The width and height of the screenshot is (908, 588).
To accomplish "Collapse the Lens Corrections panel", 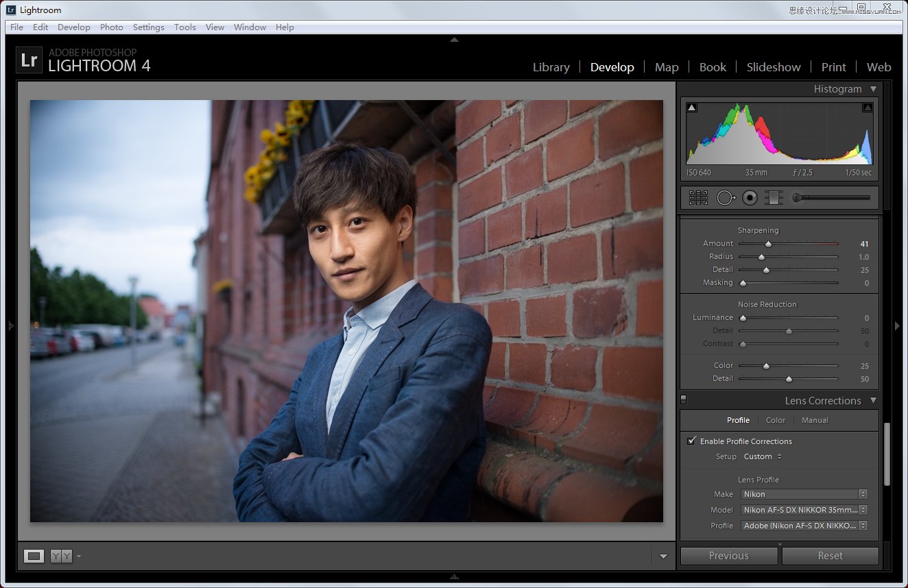I will (x=874, y=400).
